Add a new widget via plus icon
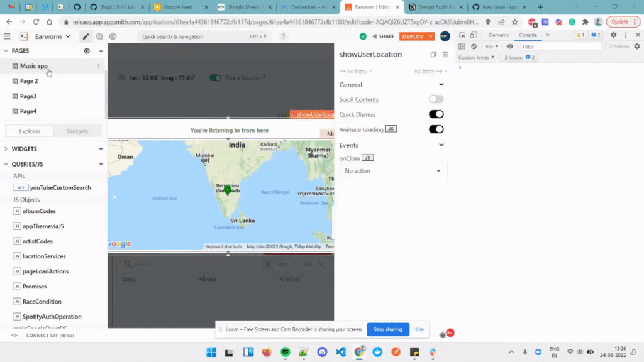 tap(101, 149)
